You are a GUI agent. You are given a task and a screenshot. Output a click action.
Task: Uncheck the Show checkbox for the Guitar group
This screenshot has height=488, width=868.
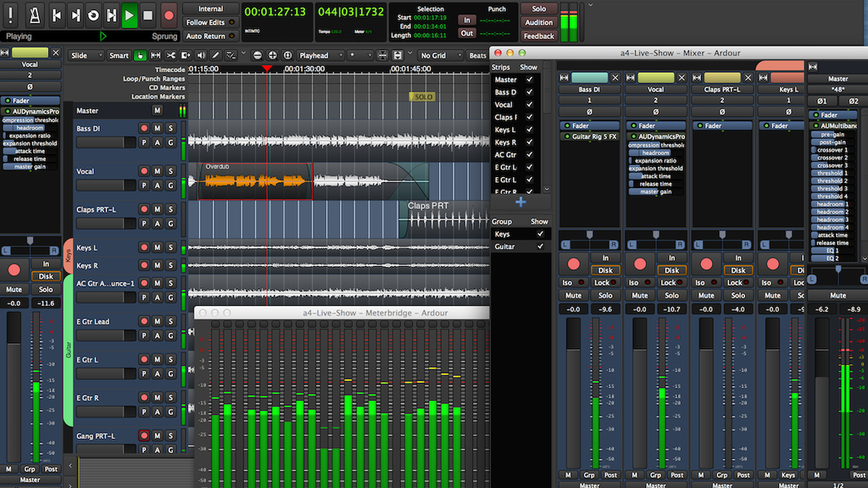[x=542, y=246]
